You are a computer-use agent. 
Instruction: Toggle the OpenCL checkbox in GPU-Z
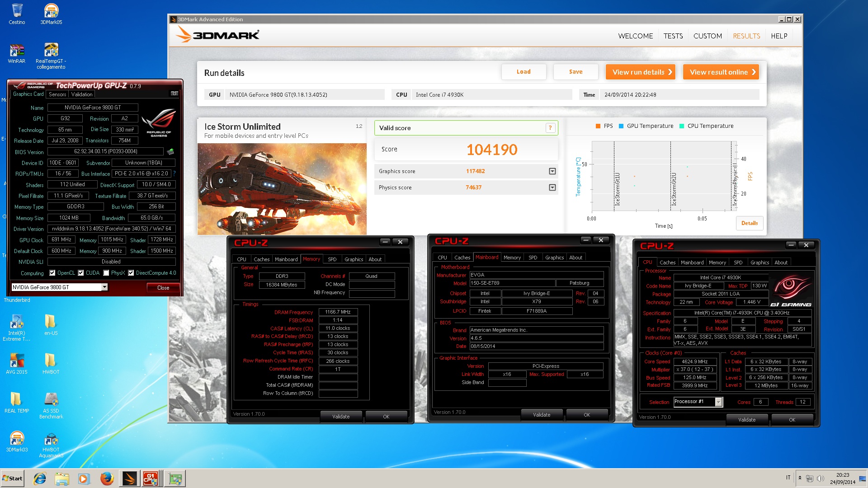click(x=52, y=273)
